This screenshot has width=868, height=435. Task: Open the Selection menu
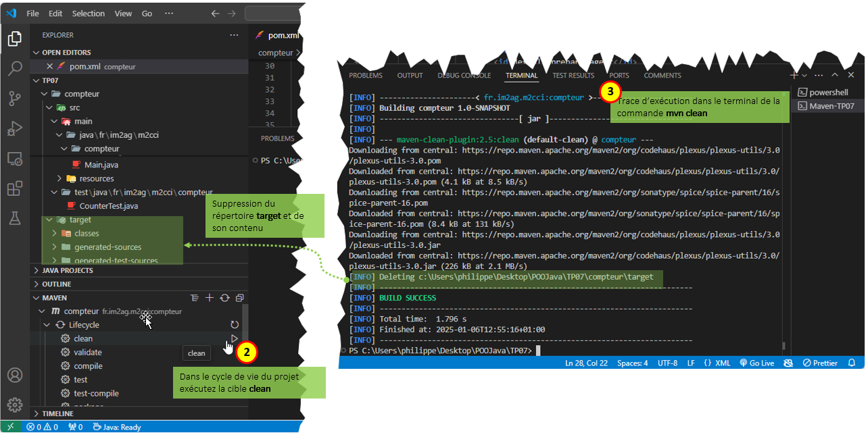click(88, 14)
